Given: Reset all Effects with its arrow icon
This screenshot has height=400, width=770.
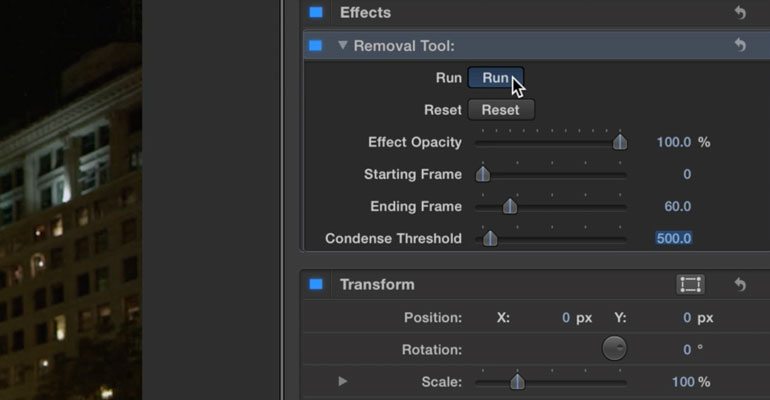Looking at the screenshot, I should [740, 12].
